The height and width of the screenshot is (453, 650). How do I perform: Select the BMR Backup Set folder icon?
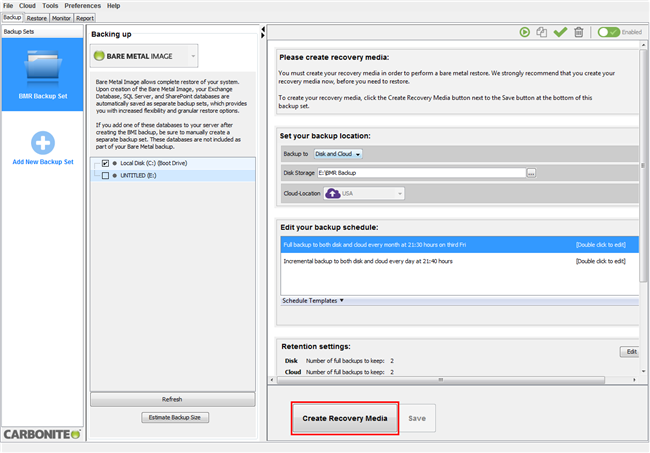pos(42,68)
